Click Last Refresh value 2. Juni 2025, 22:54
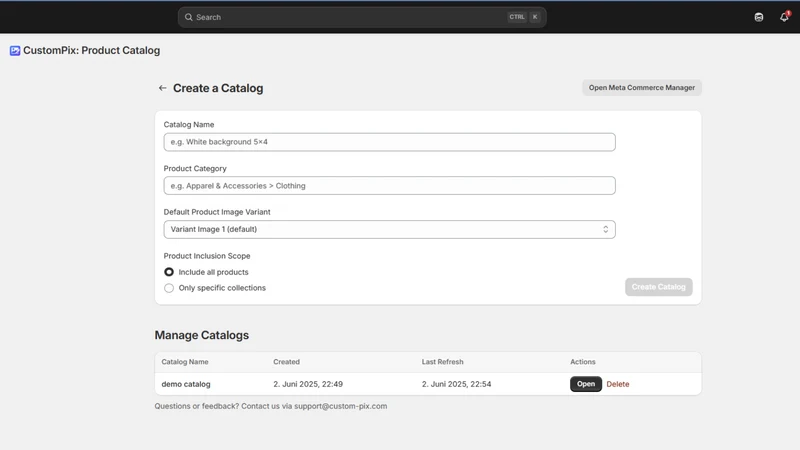Viewport: 800px width, 450px height. (457, 384)
